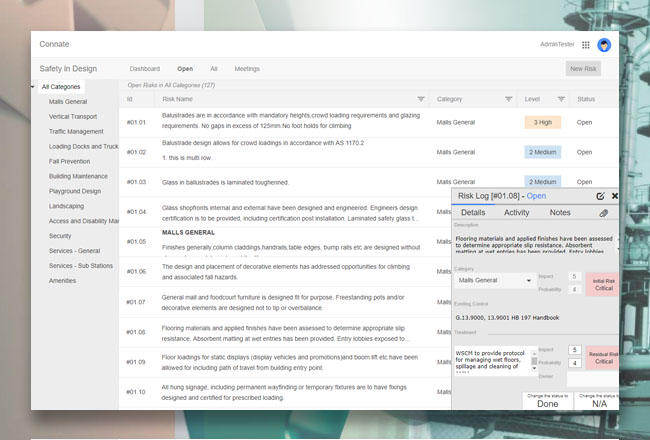Filter the Level column
The height and width of the screenshot is (440, 650).
pos(561,99)
